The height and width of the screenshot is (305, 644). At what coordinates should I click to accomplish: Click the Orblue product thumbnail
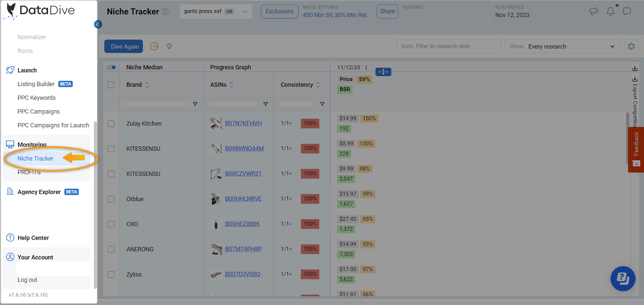216,199
